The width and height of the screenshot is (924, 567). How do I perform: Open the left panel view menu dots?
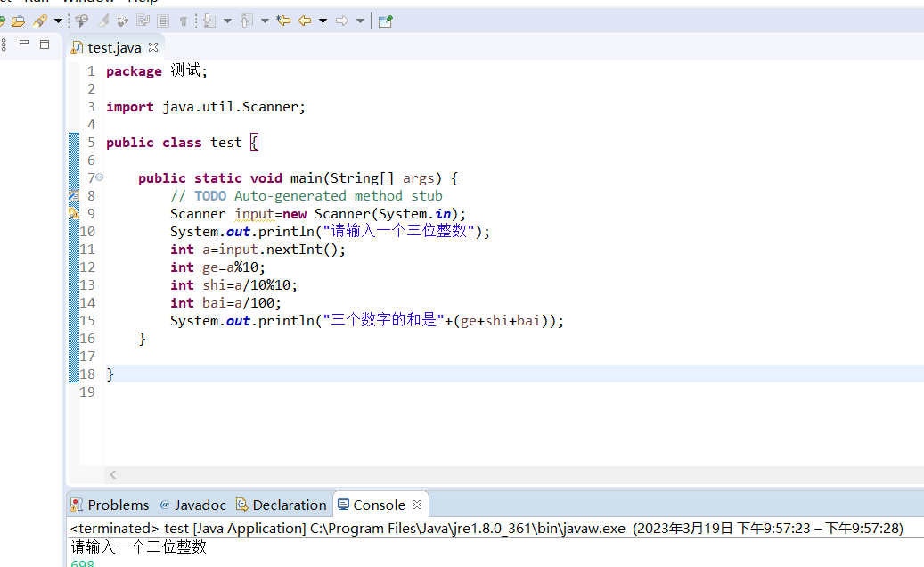[4, 45]
